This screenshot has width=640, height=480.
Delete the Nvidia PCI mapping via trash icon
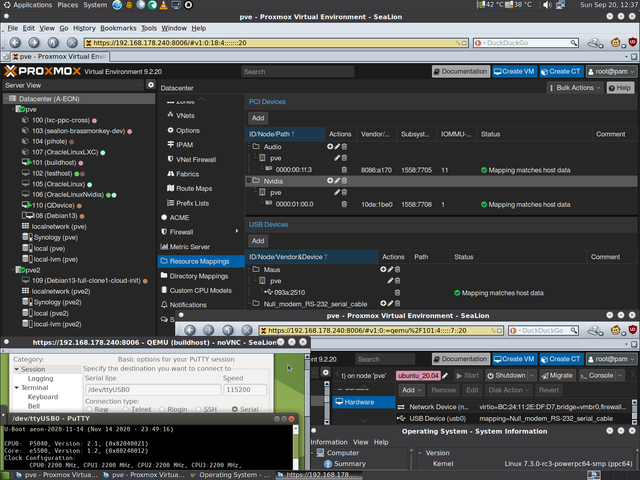[344, 181]
